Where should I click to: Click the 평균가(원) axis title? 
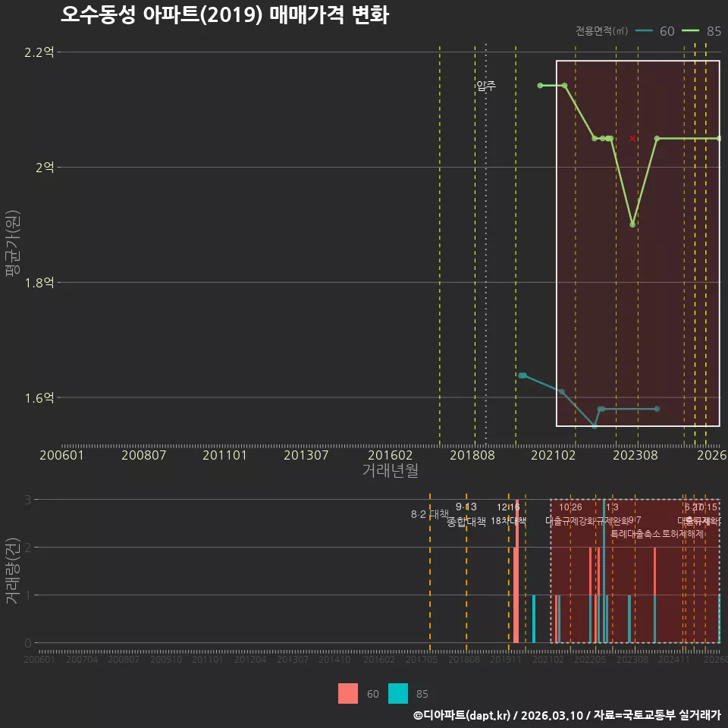pos(13,243)
